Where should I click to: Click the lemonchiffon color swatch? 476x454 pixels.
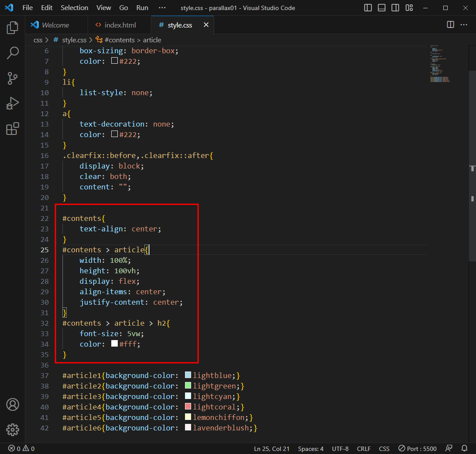pos(188,417)
